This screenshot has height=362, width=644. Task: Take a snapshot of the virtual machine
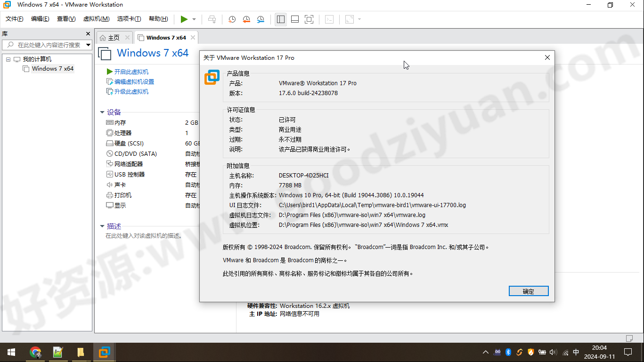[231, 19]
